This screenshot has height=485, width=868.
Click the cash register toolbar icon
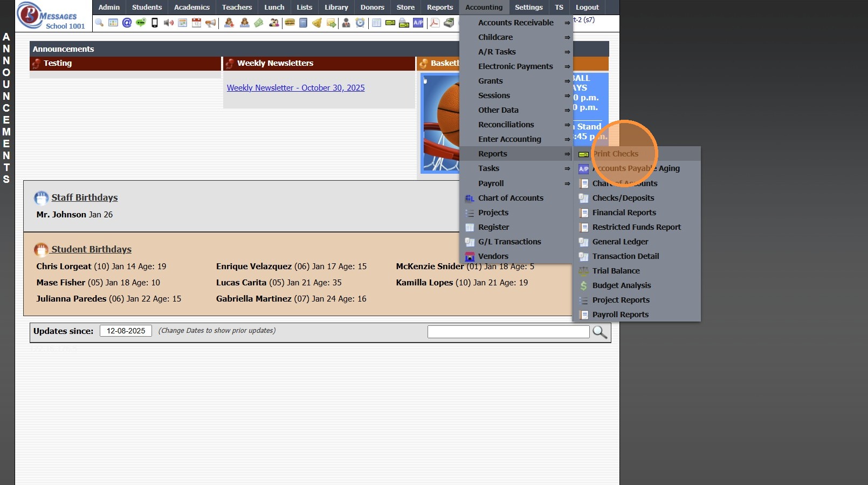point(449,23)
